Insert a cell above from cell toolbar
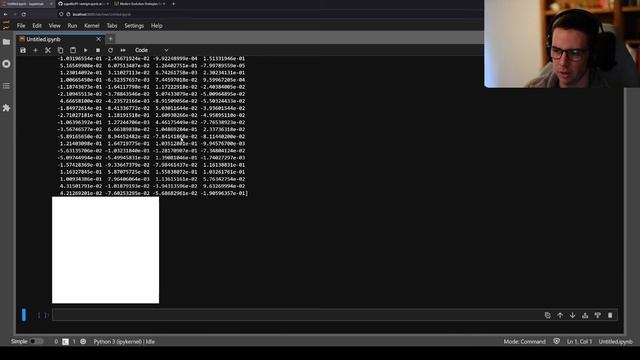The height and width of the screenshot is (360, 640). tap(585, 315)
